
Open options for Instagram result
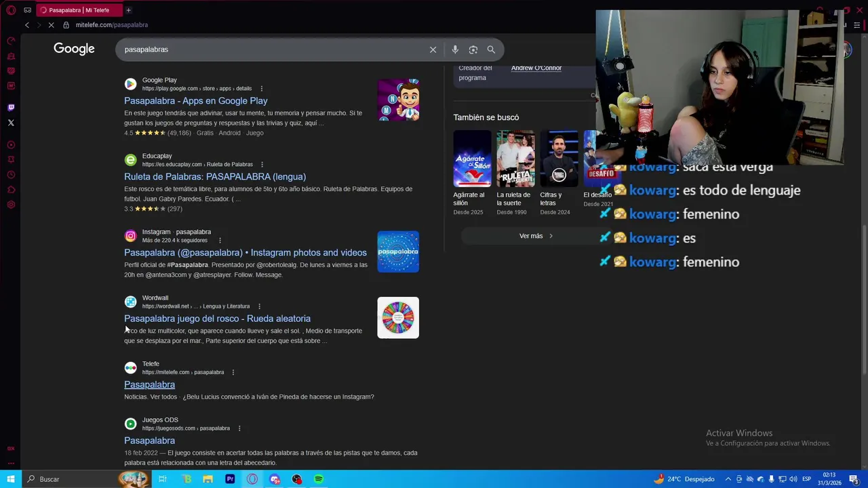coord(220,241)
